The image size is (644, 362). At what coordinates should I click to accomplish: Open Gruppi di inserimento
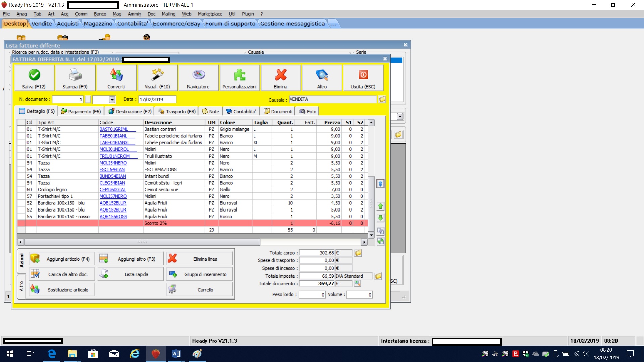coord(200,274)
